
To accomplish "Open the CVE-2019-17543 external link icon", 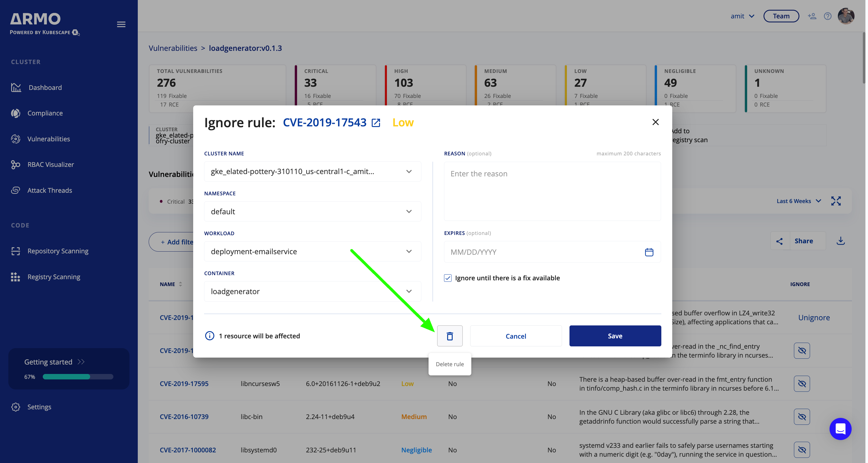I will [376, 123].
